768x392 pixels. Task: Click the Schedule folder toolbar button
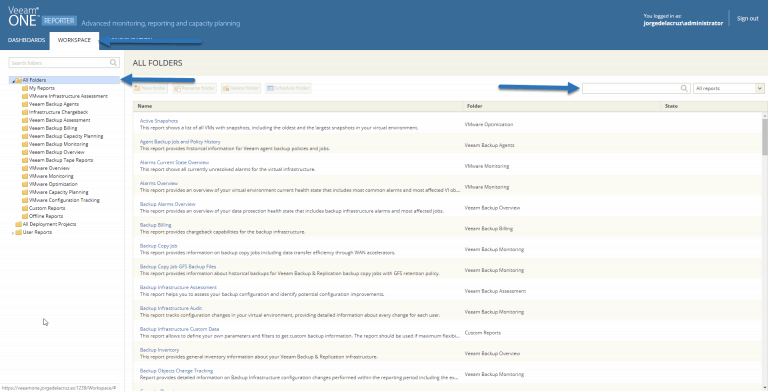coord(288,88)
